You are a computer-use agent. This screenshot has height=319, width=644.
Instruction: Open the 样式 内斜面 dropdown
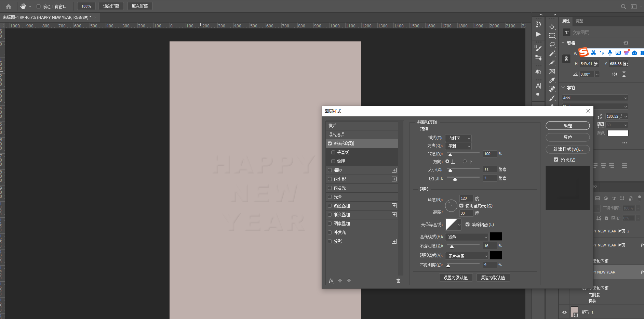(x=458, y=138)
